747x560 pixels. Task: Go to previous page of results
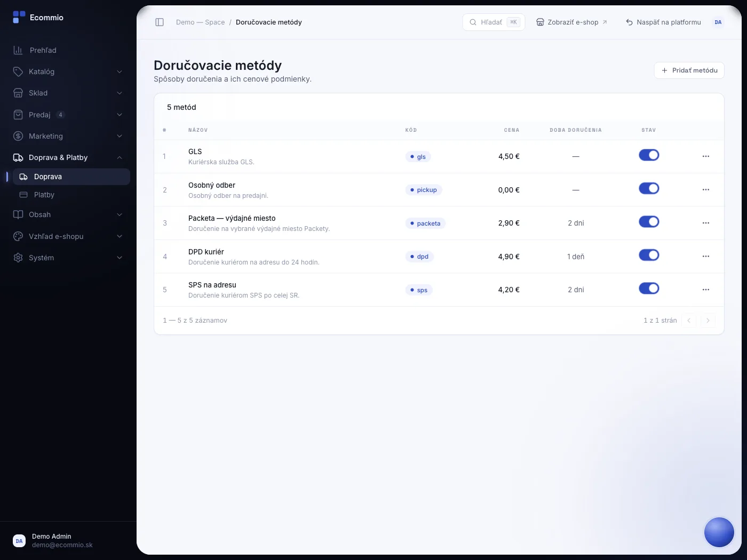(689, 321)
